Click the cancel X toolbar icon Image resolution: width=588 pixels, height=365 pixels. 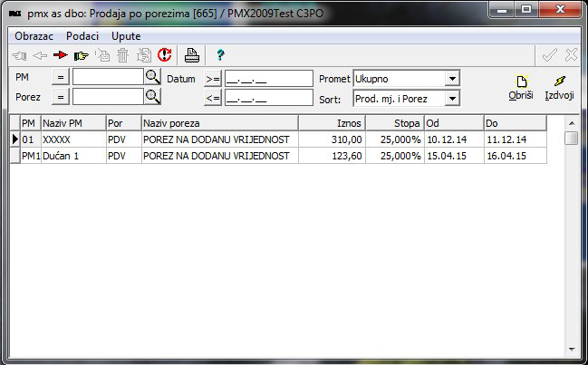pyautogui.click(x=572, y=55)
